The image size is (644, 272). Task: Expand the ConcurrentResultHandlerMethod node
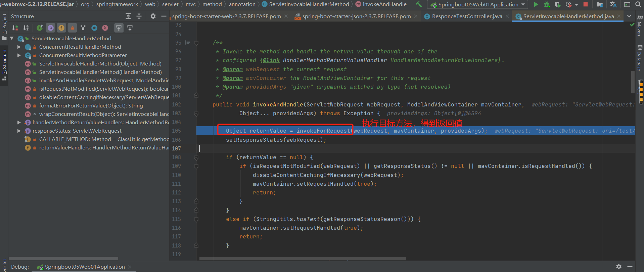pos(19,47)
